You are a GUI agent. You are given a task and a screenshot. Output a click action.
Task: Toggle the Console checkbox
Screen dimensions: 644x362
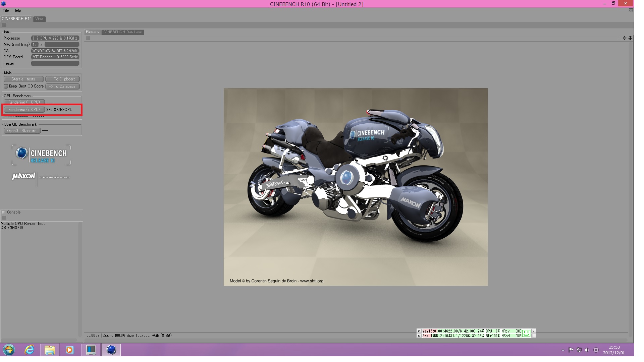(x=4, y=212)
